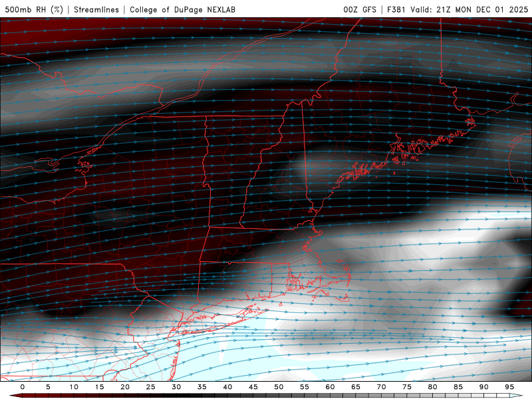
Task: Click the 80 value on the color scale
Action: coord(433,387)
